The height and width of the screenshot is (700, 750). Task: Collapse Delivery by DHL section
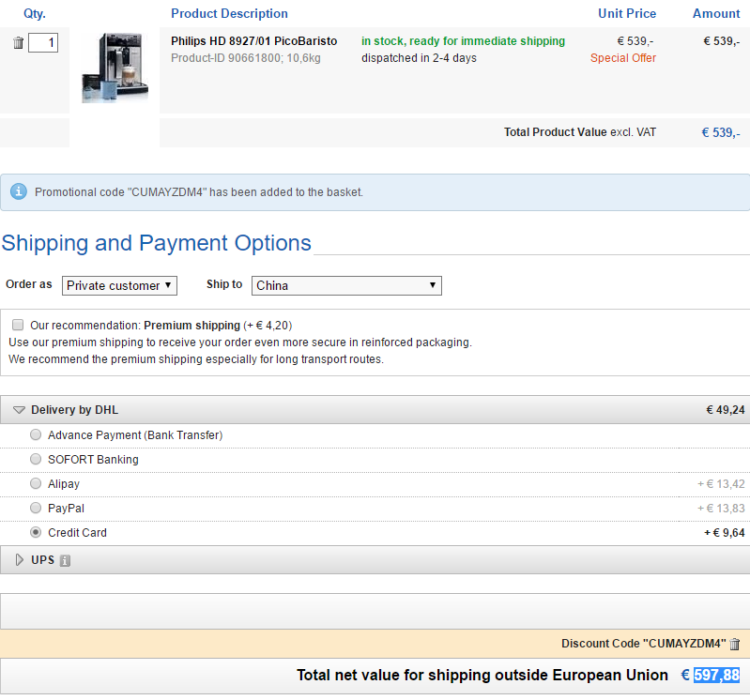19,410
